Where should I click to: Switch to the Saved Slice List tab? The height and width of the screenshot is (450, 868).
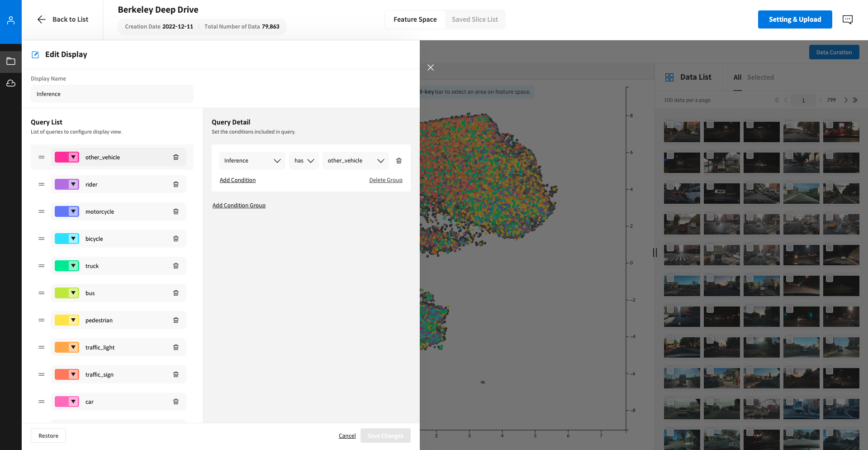pos(474,19)
